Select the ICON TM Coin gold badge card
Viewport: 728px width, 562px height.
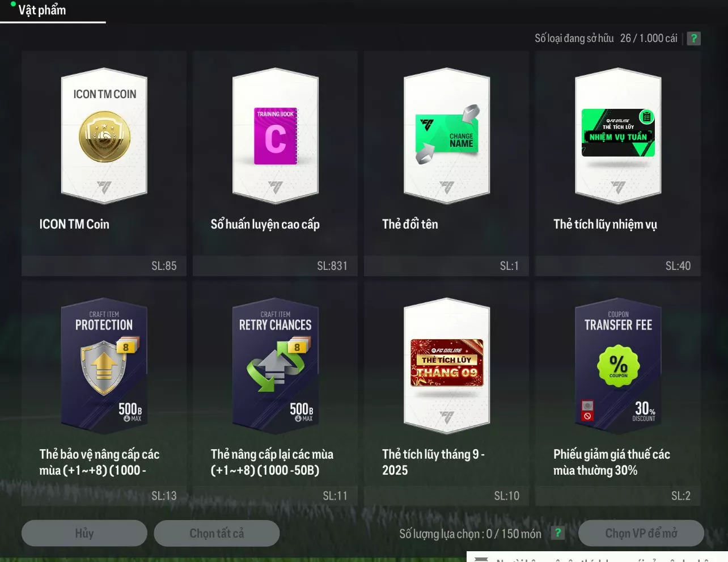click(104, 137)
